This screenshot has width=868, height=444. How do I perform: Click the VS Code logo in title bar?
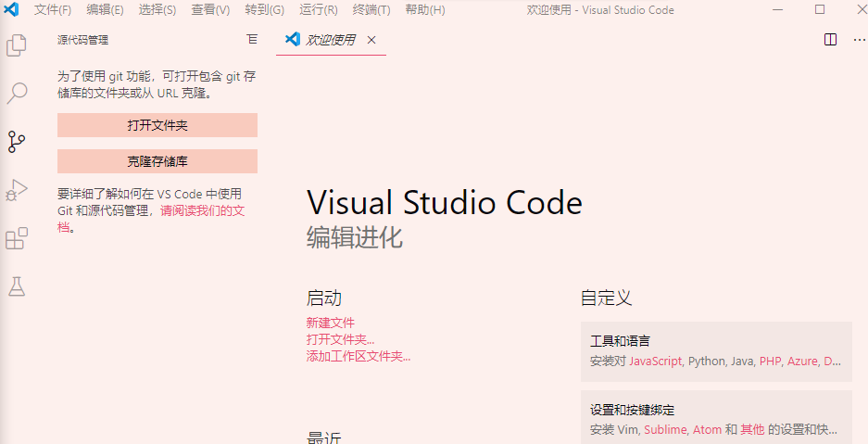[11, 9]
